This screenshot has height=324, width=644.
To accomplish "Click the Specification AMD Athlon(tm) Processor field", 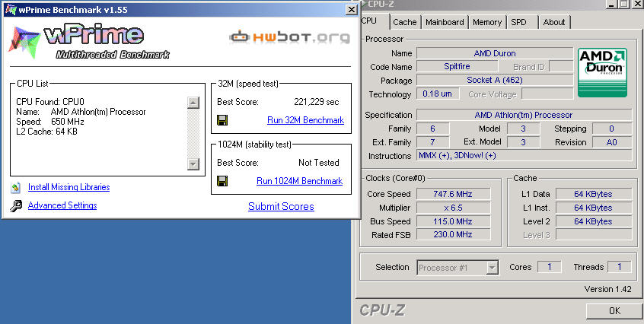I will coord(524,116).
